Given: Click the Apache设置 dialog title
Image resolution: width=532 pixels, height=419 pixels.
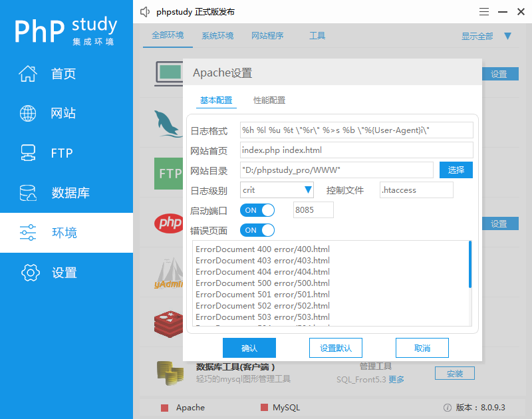Looking at the screenshot, I should (223, 73).
